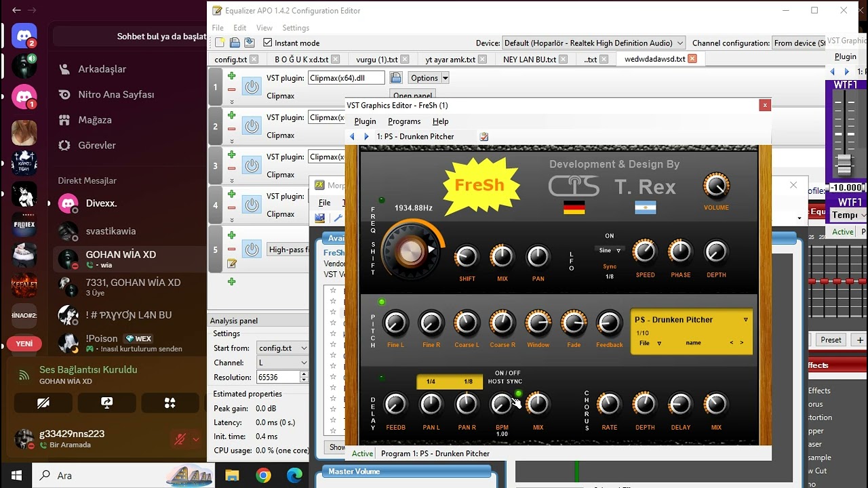Close the vurgu (1).txt tab
This screenshot has height=488, width=868.
tap(405, 59)
